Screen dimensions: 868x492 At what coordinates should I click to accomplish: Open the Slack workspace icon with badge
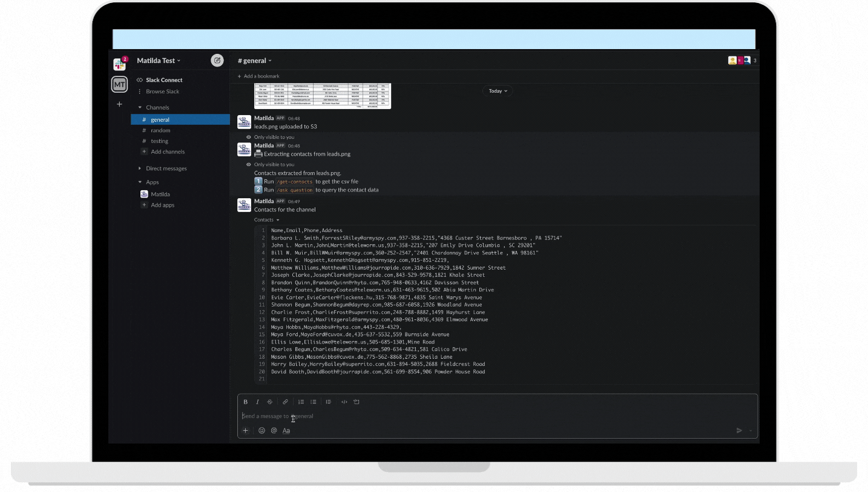point(120,64)
